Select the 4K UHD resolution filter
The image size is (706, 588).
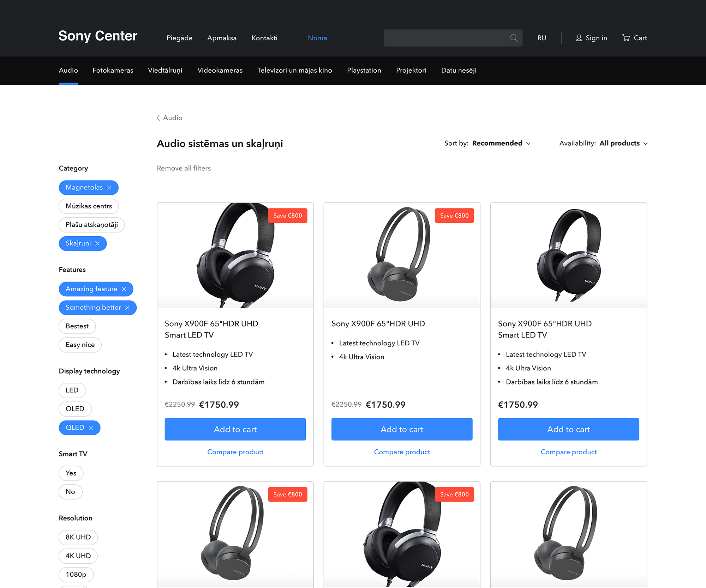[78, 556]
